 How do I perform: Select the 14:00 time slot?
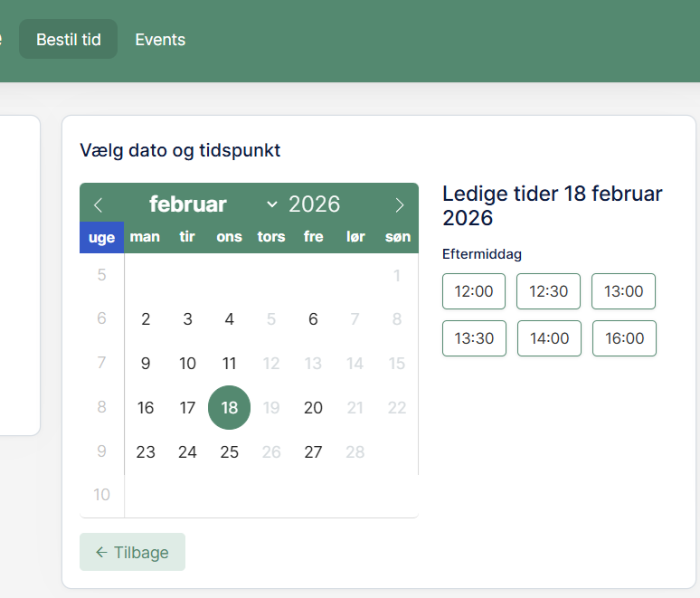[549, 338]
